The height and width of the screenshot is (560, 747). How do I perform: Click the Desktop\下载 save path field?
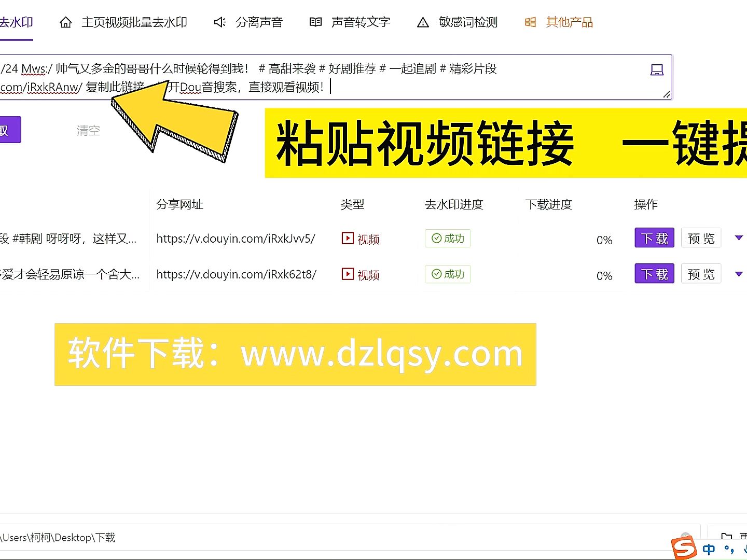[350, 537]
